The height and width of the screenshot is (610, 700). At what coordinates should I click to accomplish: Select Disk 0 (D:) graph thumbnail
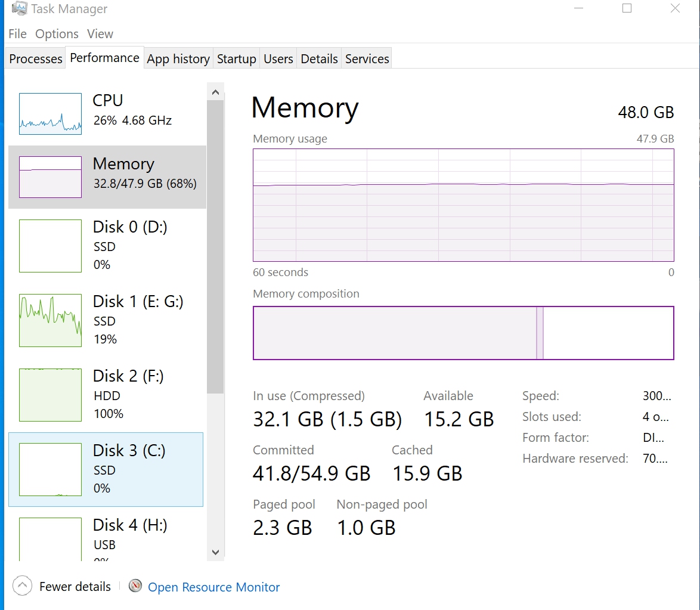(x=51, y=246)
